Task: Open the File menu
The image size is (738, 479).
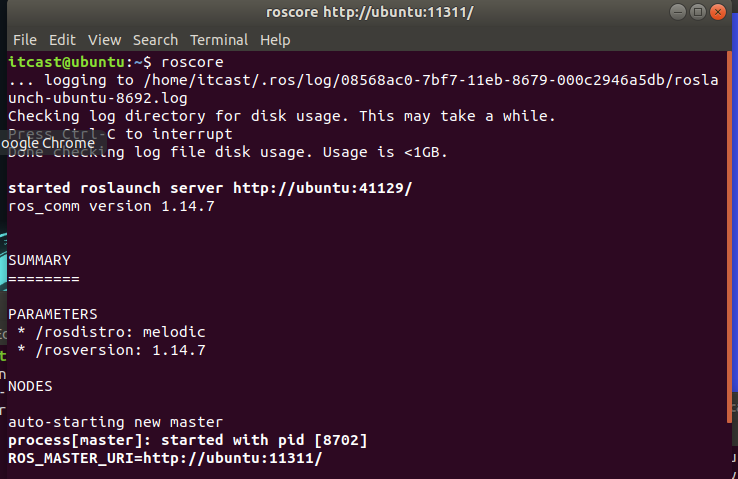Action: (24, 40)
